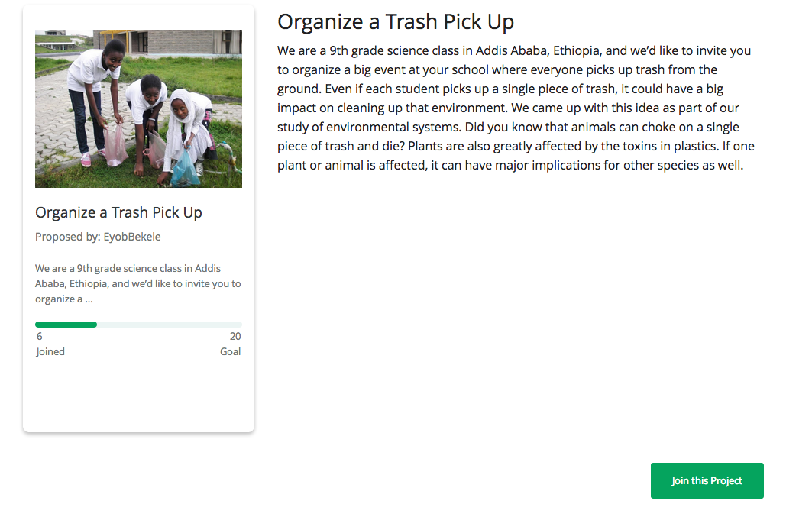Click the card title Organize a Trash Pick Up
812x517 pixels.
118,212
